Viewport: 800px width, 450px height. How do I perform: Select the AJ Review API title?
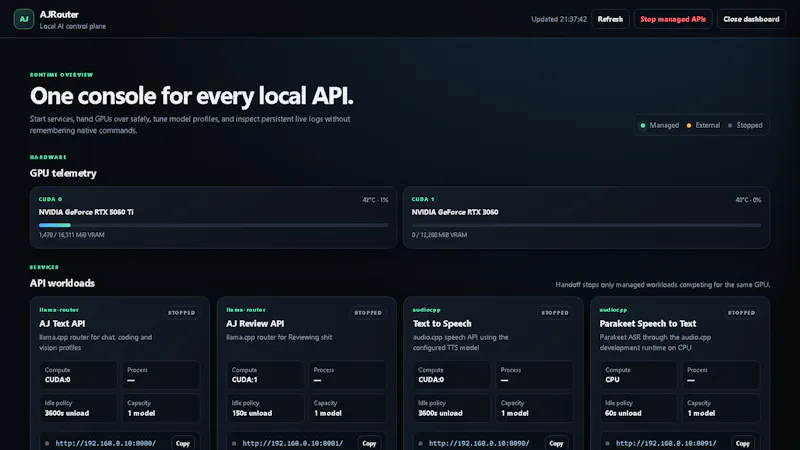pos(255,323)
